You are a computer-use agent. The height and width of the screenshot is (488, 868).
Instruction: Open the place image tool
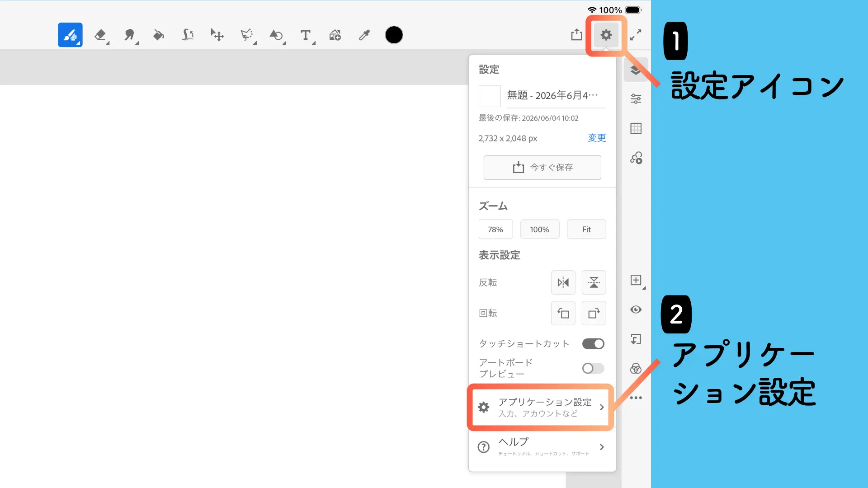click(x=335, y=35)
